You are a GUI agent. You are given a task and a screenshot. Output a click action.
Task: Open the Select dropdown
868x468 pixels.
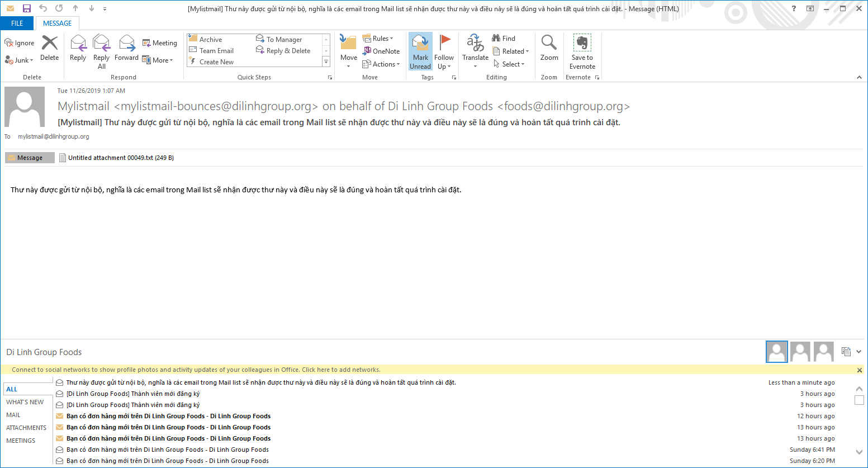tap(509, 64)
